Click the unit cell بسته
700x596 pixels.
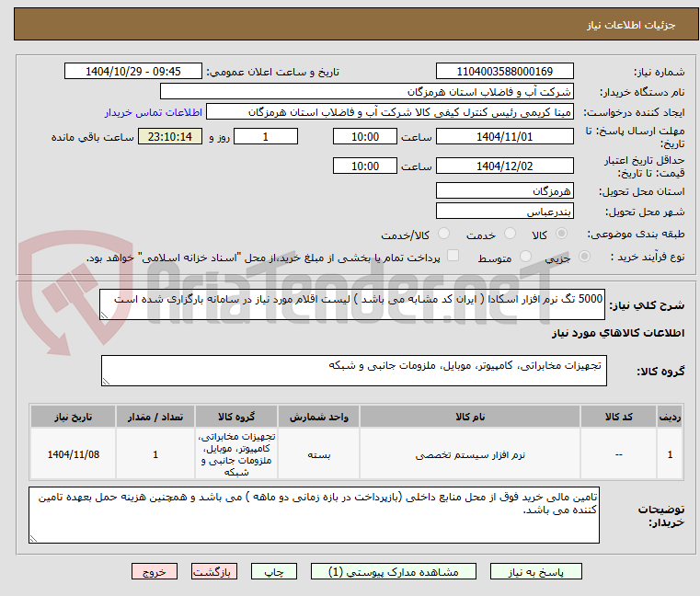point(319,455)
